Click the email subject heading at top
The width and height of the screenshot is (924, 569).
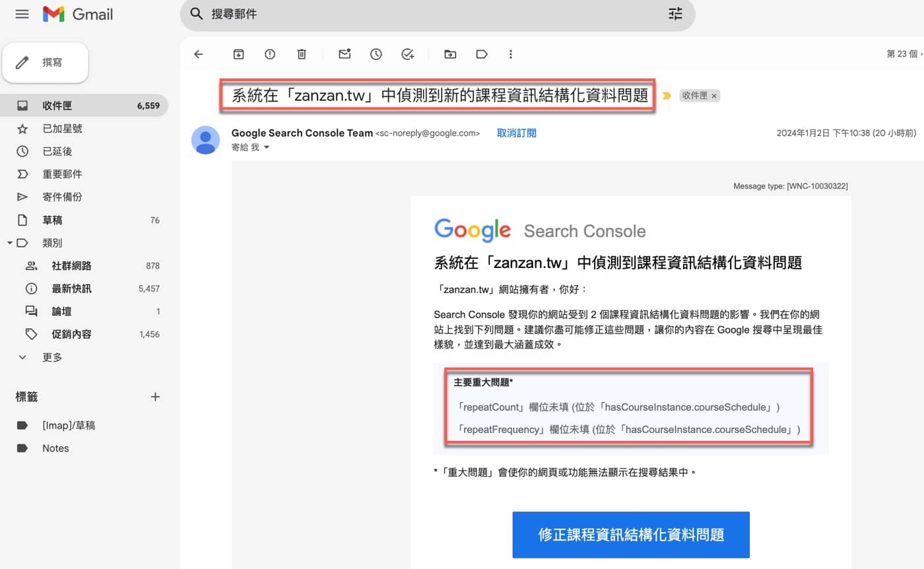click(x=440, y=96)
